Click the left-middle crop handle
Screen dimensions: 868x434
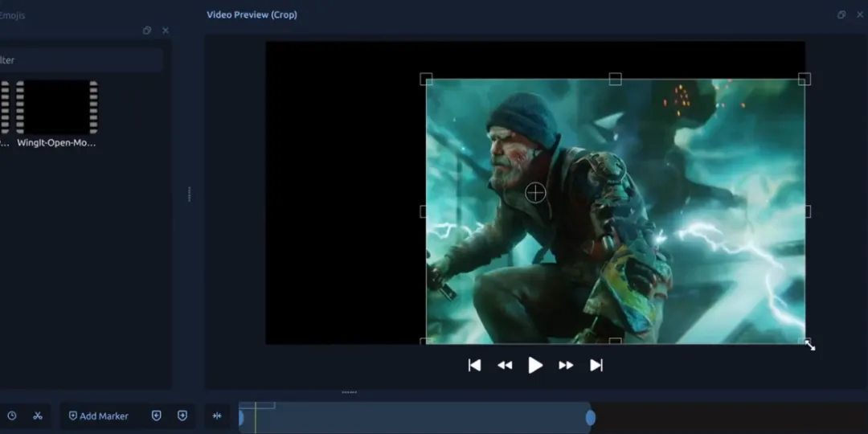point(424,211)
